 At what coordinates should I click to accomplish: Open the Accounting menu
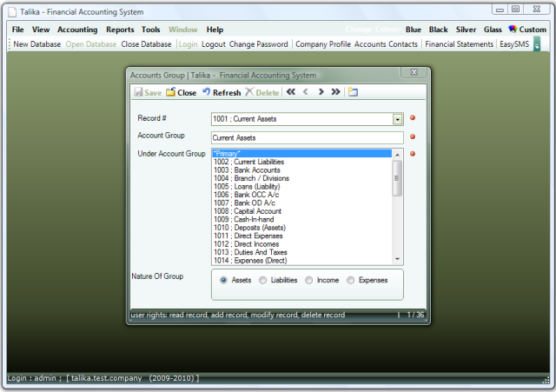[77, 30]
